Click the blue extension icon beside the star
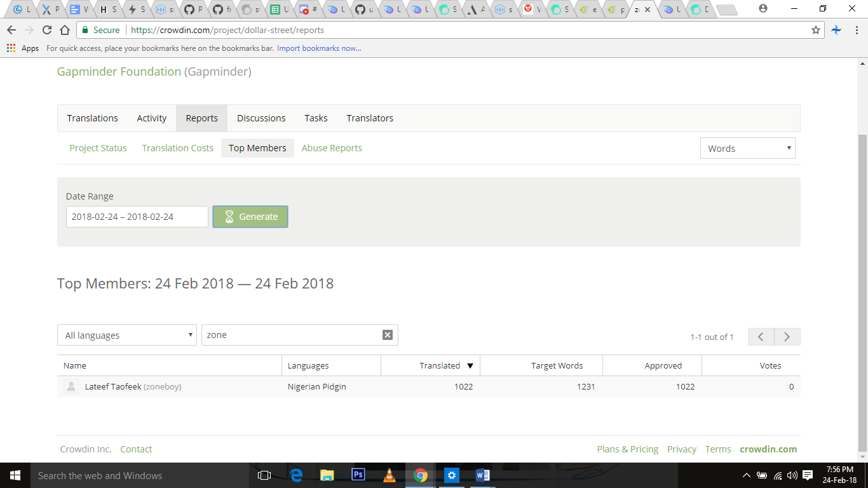Screen dimensions: 868x488 click(x=836, y=30)
